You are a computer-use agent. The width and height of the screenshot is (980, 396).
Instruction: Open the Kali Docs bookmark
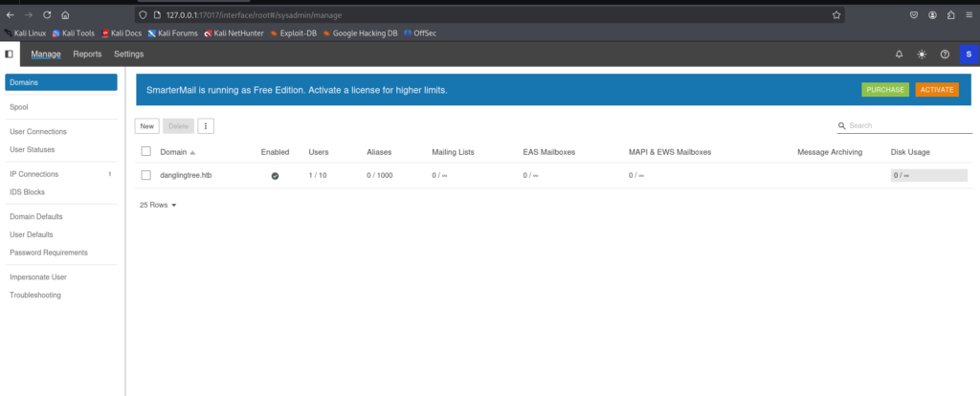(x=122, y=33)
